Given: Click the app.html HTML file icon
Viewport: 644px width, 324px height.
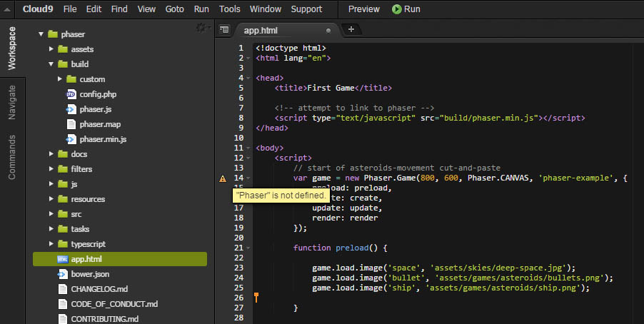Looking at the screenshot, I should [62, 259].
